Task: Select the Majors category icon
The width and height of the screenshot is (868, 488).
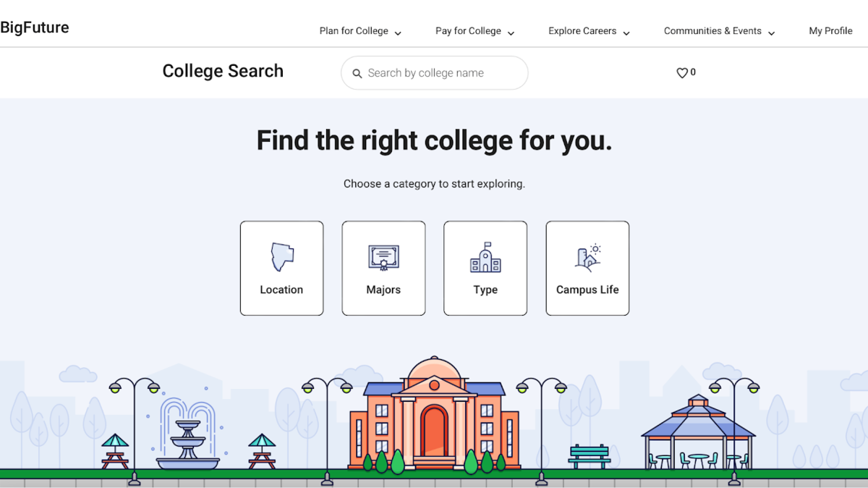Action: point(383,255)
